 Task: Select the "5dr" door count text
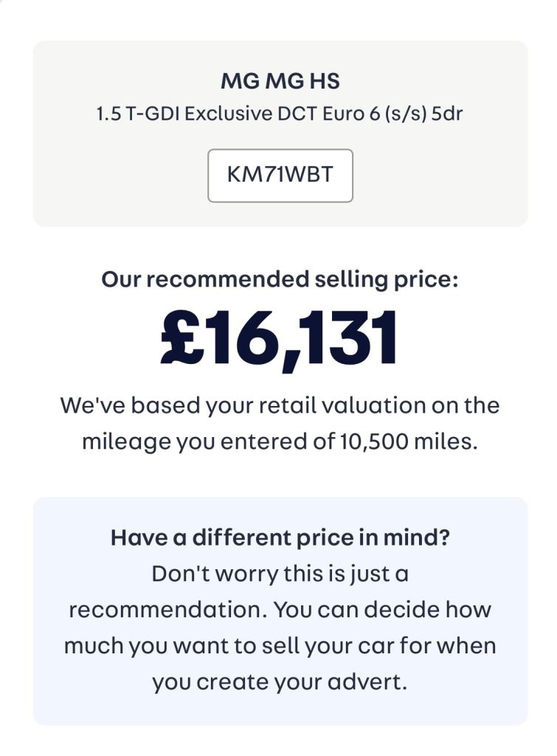click(446, 115)
